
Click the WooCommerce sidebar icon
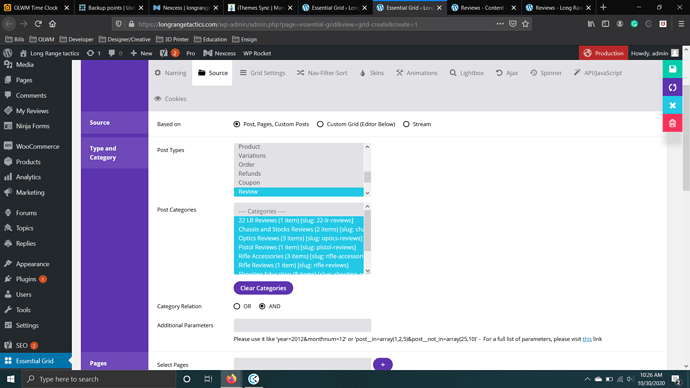pyautogui.click(x=8, y=146)
